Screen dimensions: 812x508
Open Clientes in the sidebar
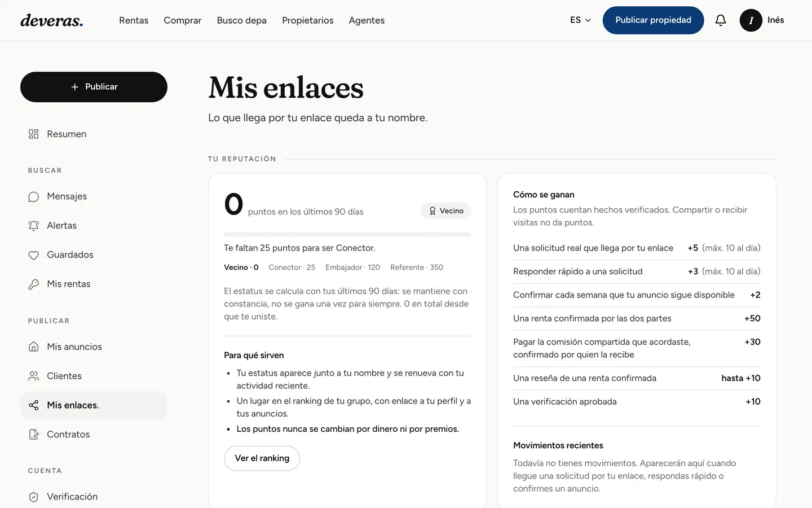click(x=94, y=376)
